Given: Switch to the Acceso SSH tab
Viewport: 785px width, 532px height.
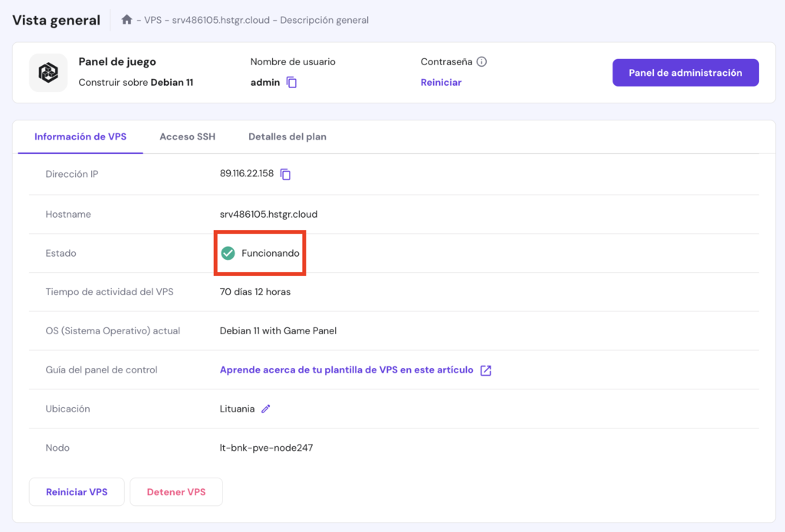Looking at the screenshot, I should [187, 137].
